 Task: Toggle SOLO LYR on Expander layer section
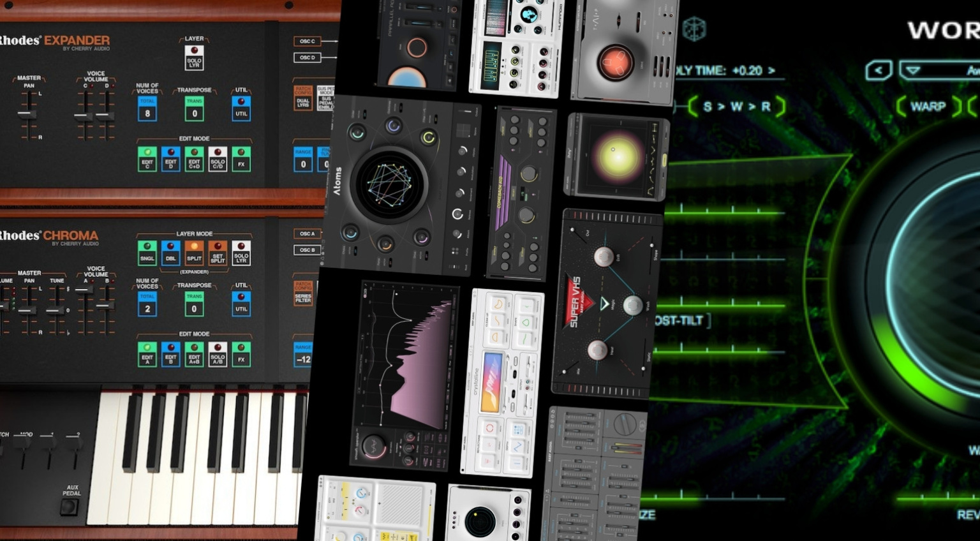[x=194, y=58]
